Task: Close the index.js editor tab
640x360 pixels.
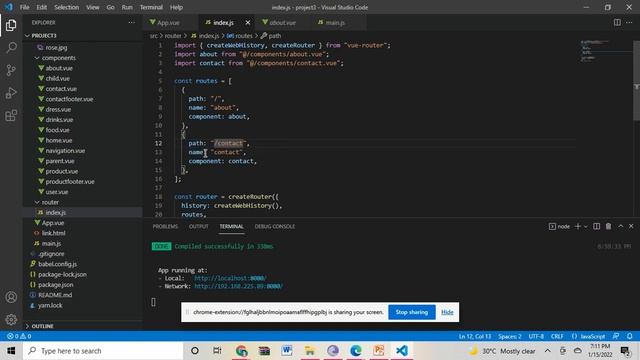Action: (x=248, y=22)
